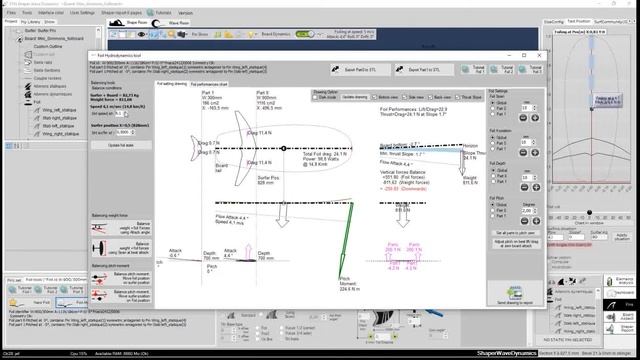Click minus button under Foil Pitch
The height and width of the screenshot is (360, 640).
(524, 221)
